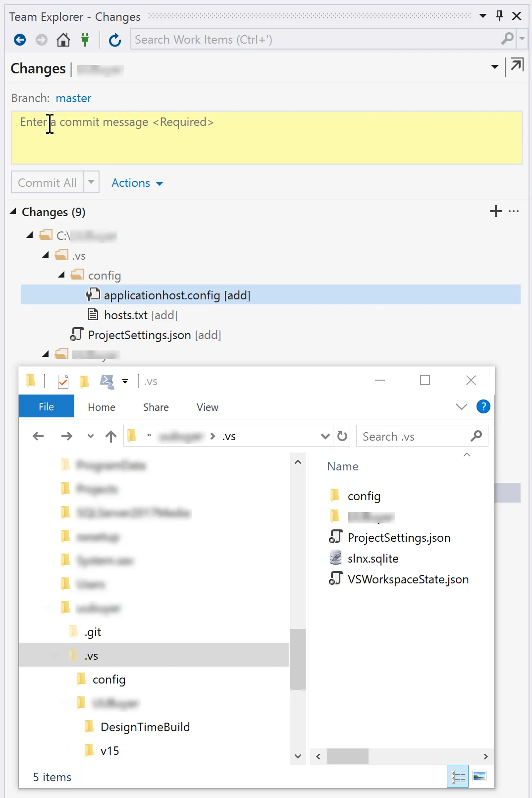
Task: Refresh the Team Explorer page
Action: pos(115,40)
